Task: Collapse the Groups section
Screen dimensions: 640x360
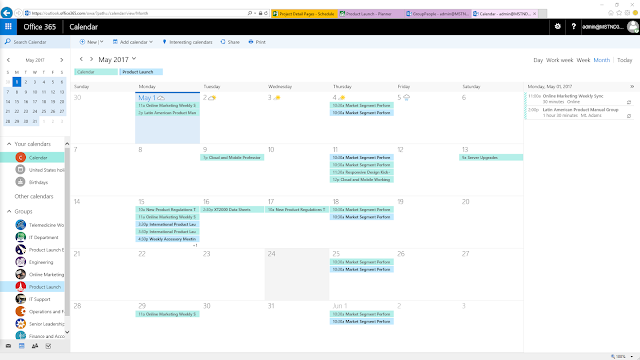Action: tap(9, 211)
